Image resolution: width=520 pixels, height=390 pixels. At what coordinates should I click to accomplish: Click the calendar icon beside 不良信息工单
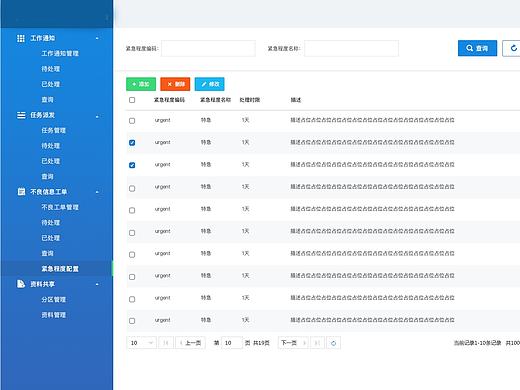coord(21,192)
